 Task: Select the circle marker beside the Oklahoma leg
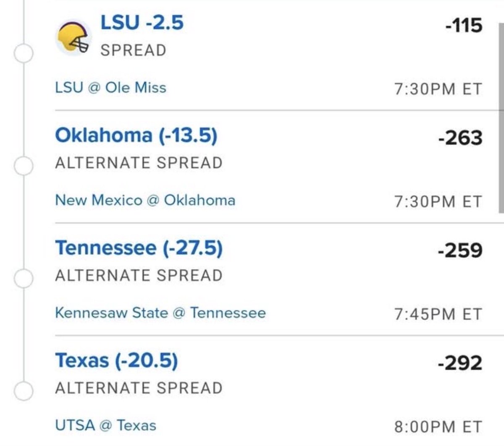point(24,166)
